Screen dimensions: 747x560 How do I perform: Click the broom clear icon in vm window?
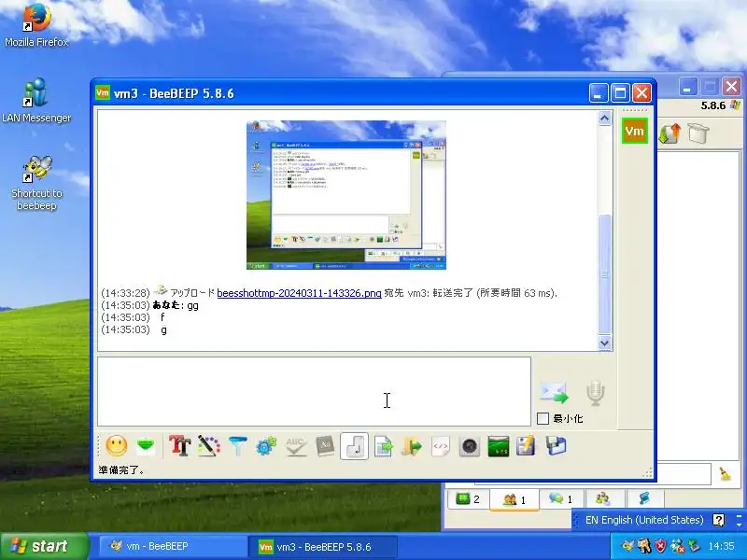pos(726,474)
